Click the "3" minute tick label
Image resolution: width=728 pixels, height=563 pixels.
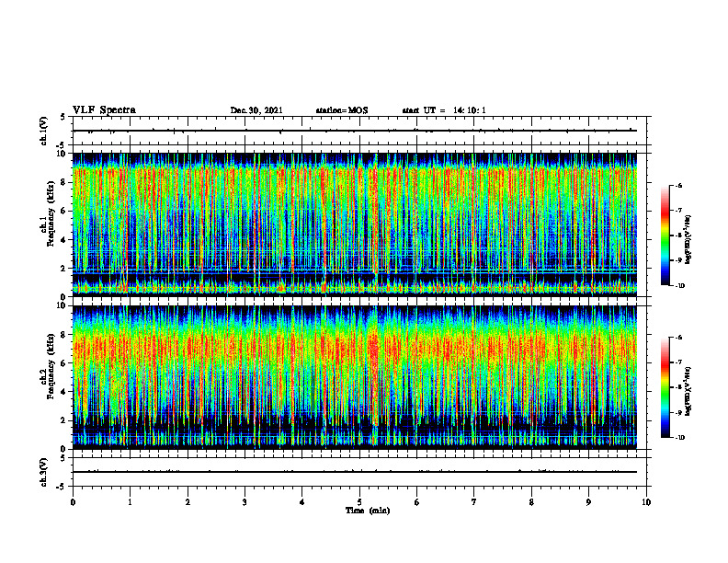click(245, 502)
